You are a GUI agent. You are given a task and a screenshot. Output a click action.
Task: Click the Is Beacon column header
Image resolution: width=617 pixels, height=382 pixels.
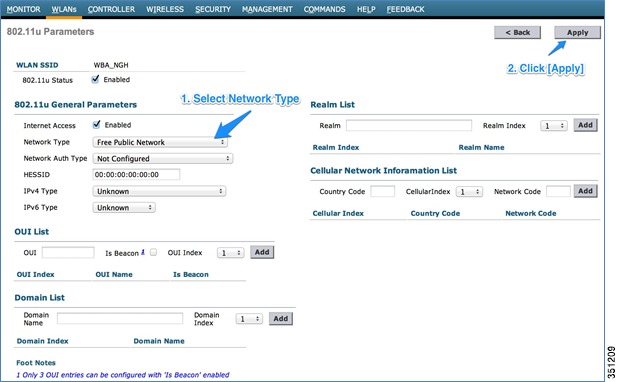click(x=191, y=274)
